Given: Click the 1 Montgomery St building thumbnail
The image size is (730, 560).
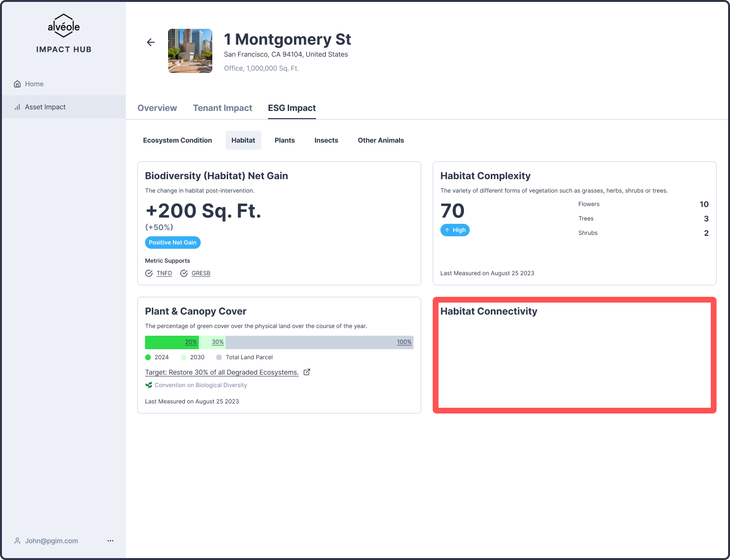Looking at the screenshot, I should click(x=190, y=51).
